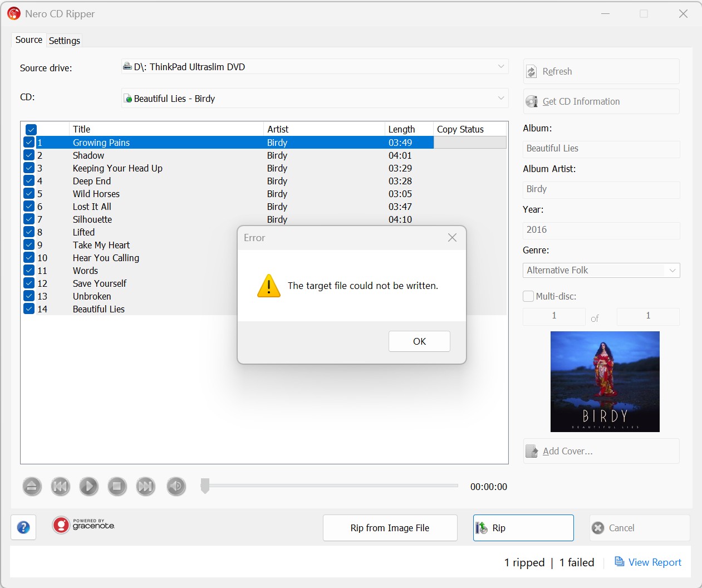Uncheck track 14 Beautiful Lies
702x588 pixels.
click(29, 308)
